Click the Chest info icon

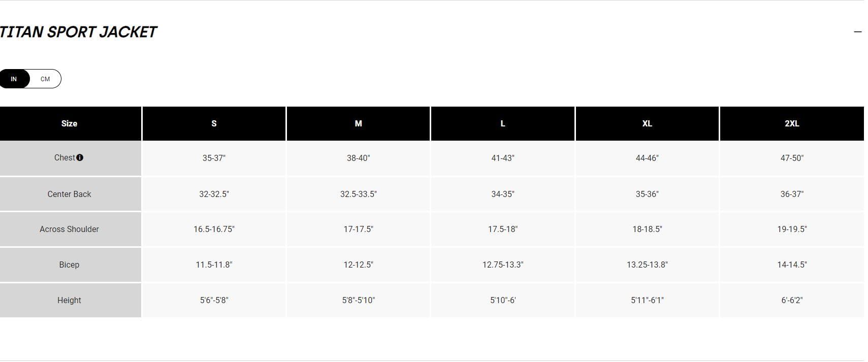pos(80,158)
